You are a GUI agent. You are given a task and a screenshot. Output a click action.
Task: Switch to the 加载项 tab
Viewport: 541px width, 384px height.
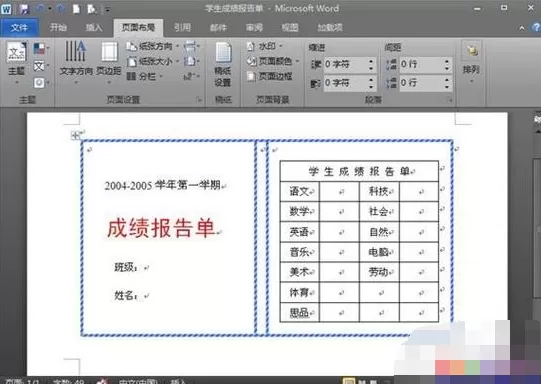[330, 27]
